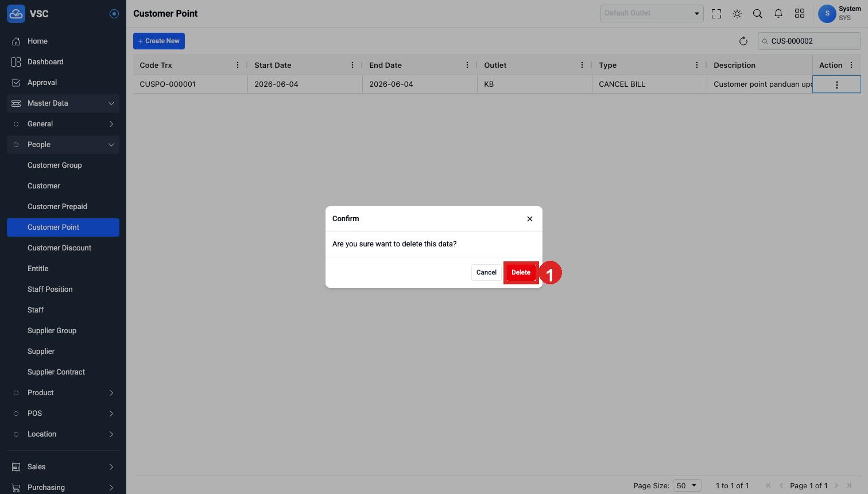Click the Dashboard layout icon
This screenshot has height=494, width=868.
pyautogui.click(x=16, y=62)
